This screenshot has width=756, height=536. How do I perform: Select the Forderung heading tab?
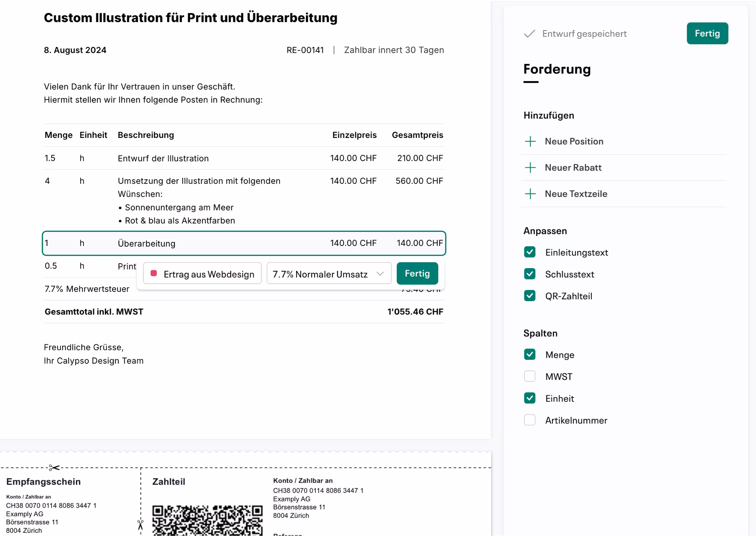[557, 69]
